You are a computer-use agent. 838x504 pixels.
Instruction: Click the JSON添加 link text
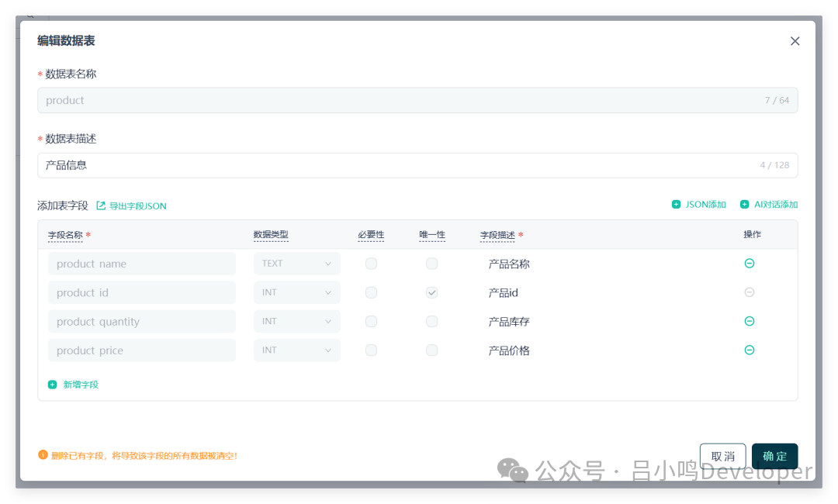coord(705,205)
